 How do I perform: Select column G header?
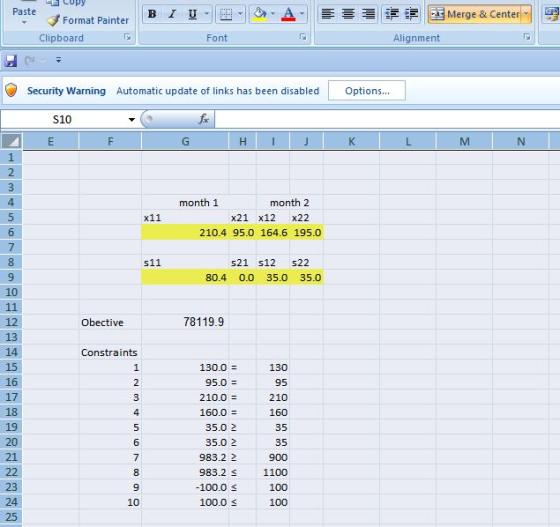point(185,142)
